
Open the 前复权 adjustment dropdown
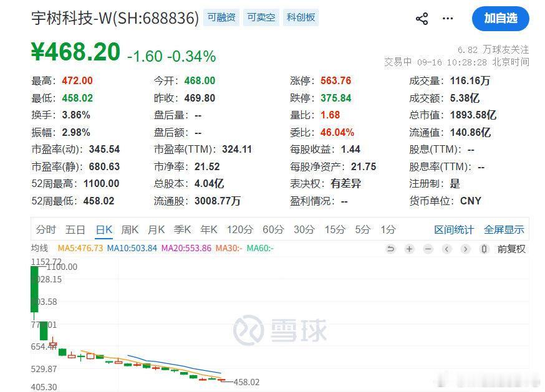511,249
